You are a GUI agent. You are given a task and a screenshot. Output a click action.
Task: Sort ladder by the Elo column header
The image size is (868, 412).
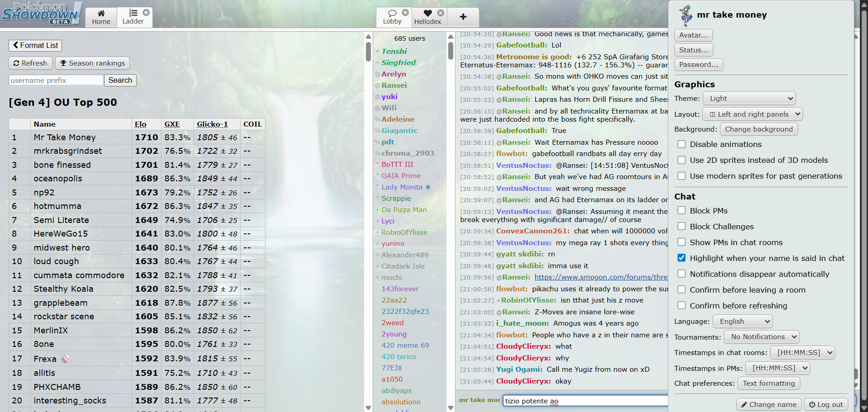(141, 124)
